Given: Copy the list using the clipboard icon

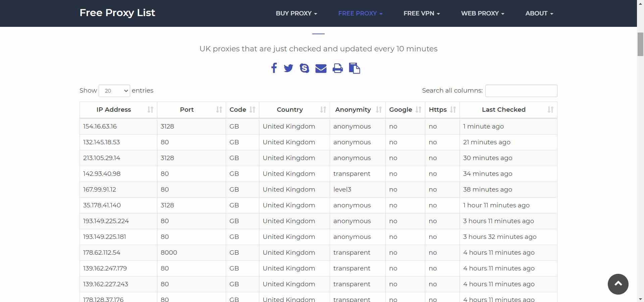Looking at the screenshot, I should point(355,68).
